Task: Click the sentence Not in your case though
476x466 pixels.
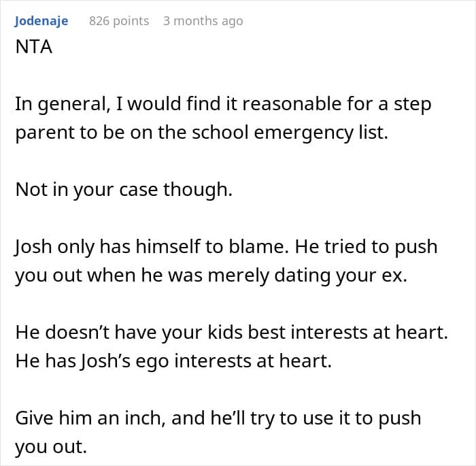Action: pos(124,190)
